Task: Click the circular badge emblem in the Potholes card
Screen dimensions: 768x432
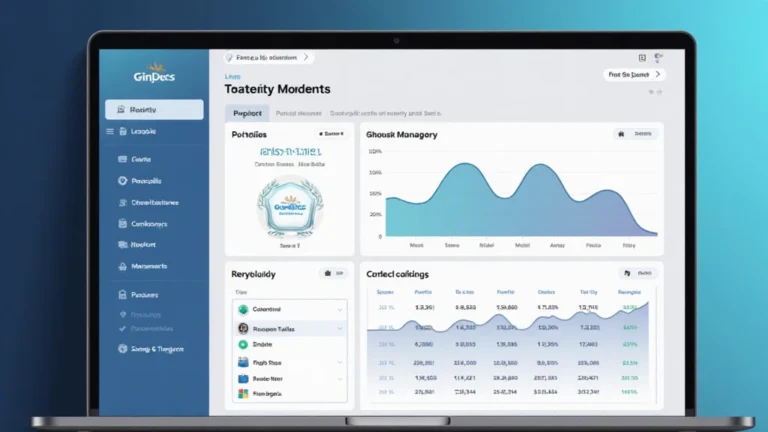Action: (x=288, y=205)
